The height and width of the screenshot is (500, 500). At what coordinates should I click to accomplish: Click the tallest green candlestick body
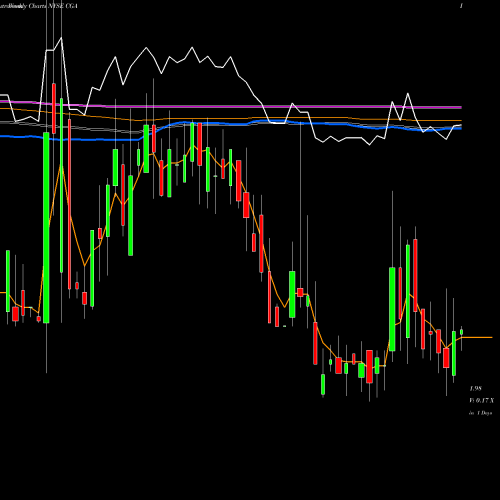point(46,228)
